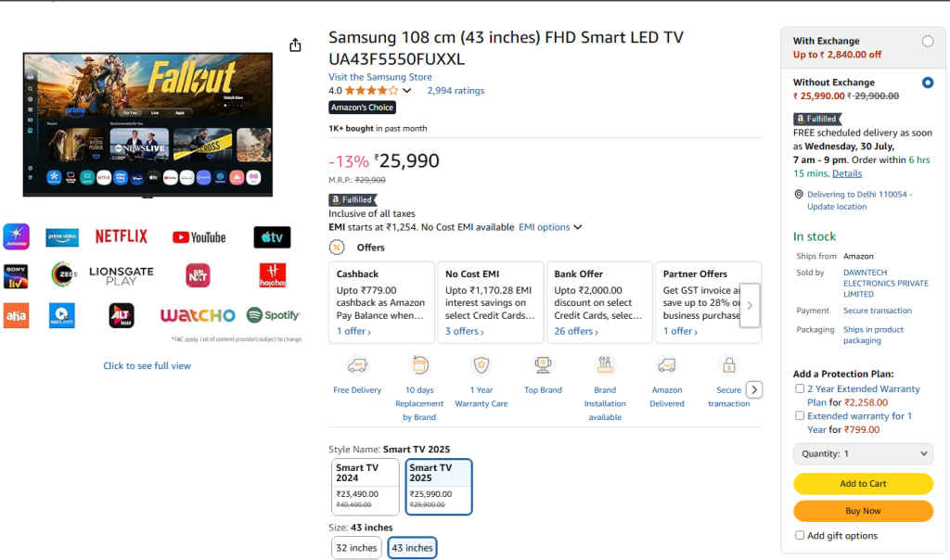The image size is (950, 560).
Task: Click the Amazon Delivered box icon
Action: tap(667, 365)
